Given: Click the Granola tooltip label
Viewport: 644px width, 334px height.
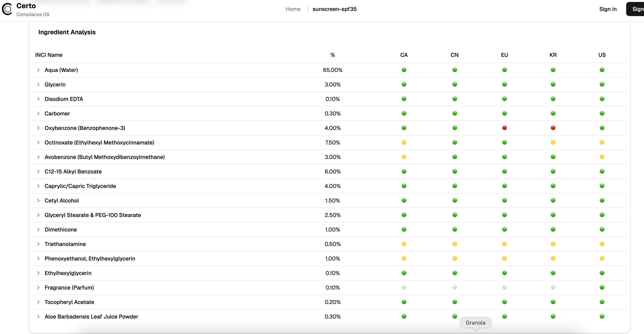Looking at the screenshot, I should tap(476, 323).
